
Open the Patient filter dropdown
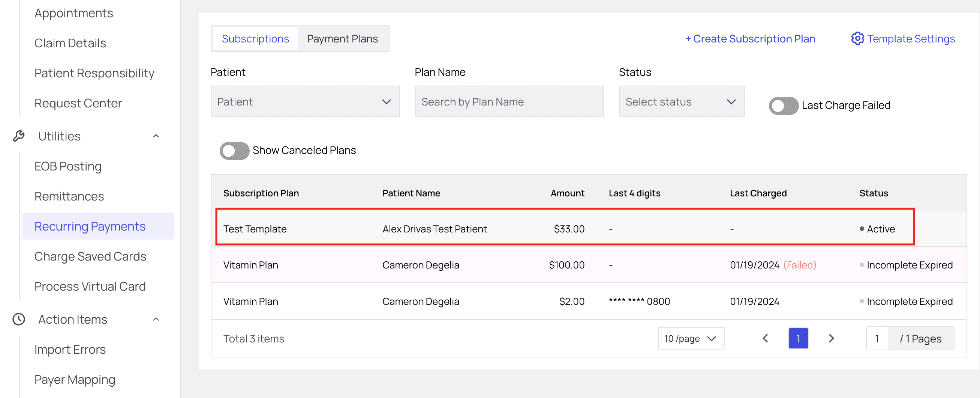point(305,102)
